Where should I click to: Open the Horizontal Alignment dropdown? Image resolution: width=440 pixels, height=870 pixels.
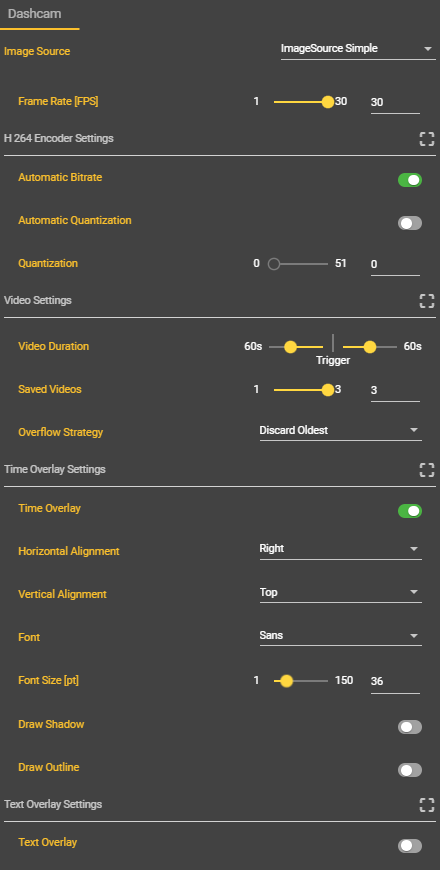341,549
